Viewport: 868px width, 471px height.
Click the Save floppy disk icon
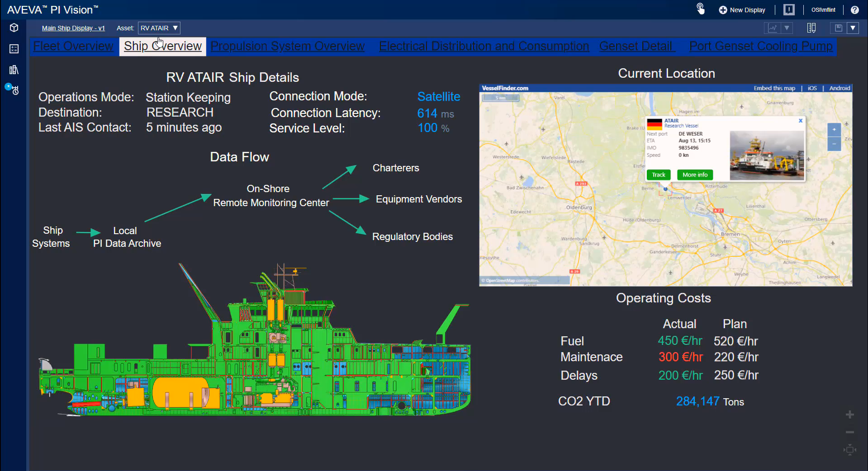pos(838,28)
